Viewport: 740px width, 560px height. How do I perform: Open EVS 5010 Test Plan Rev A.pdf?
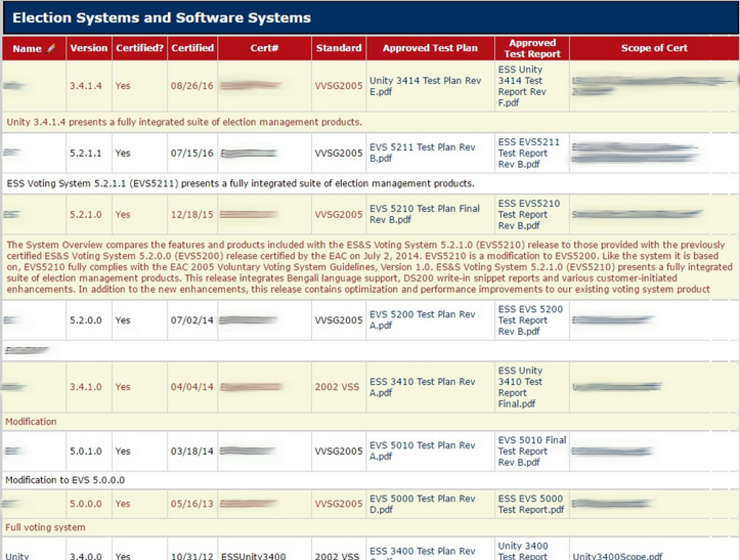(422, 450)
